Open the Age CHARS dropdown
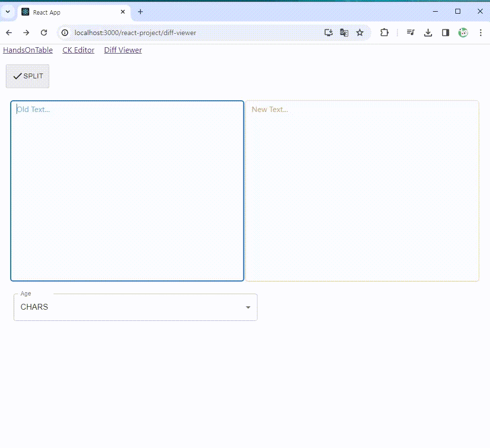 [x=135, y=307]
